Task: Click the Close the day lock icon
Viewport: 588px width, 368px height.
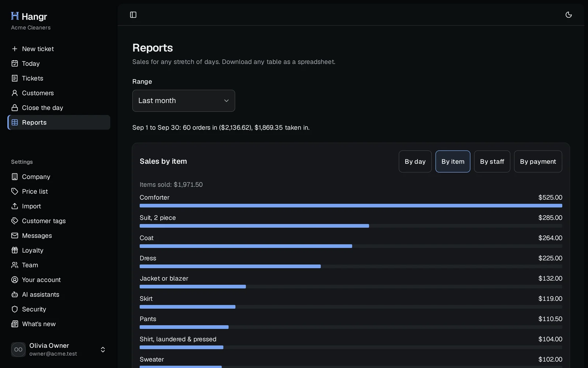Action: click(15, 108)
